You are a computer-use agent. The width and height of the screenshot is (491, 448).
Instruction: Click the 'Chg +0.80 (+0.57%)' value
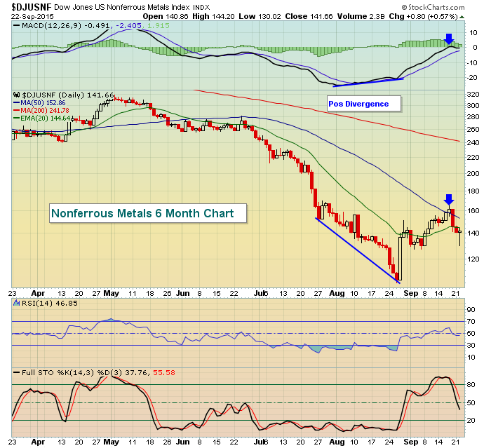point(424,17)
